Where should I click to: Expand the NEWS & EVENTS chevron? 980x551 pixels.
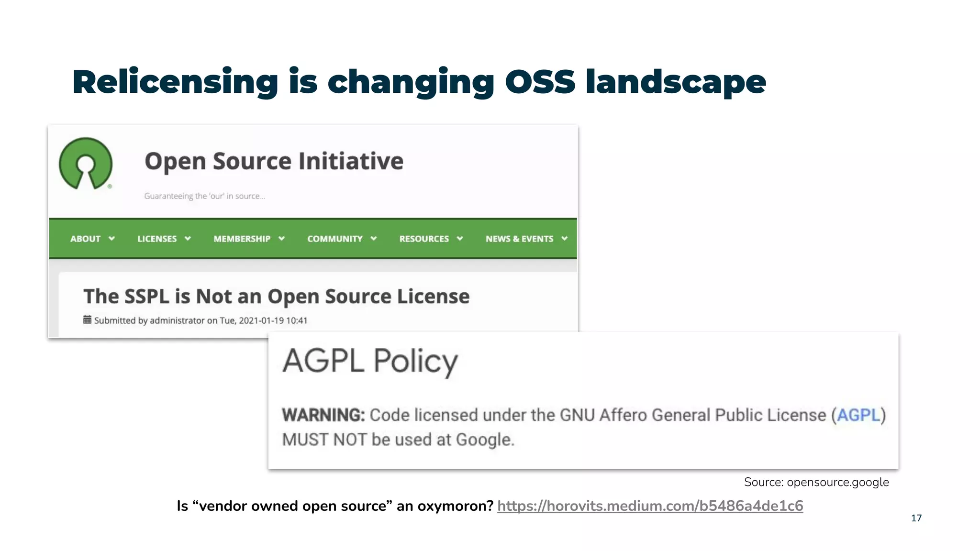565,238
